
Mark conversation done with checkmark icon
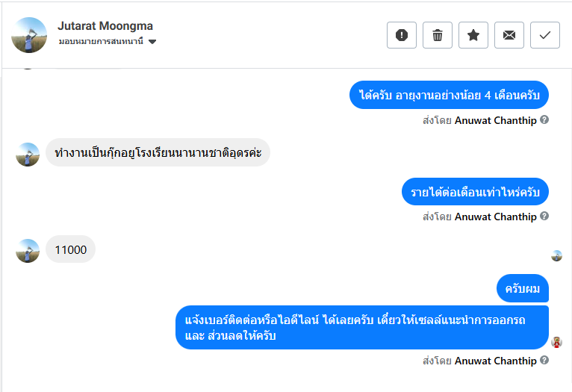tap(545, 35)
